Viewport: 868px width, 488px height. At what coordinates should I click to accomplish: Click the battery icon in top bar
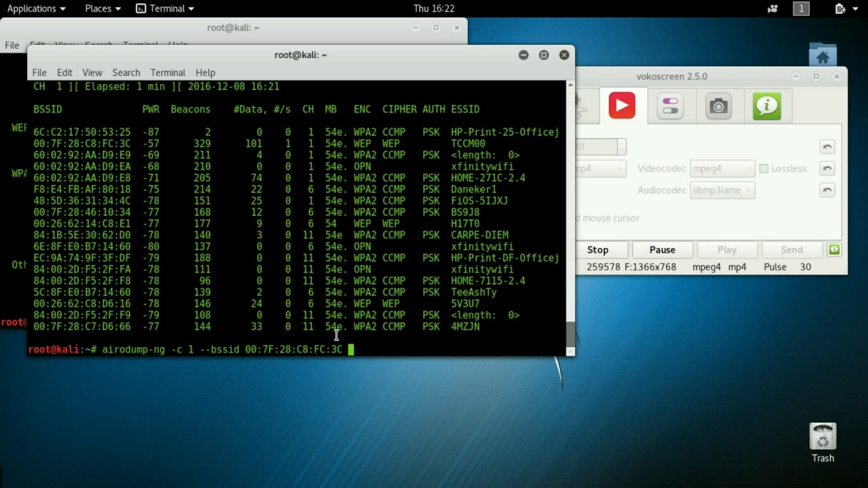pyautogui.click(x=840, y=9)
